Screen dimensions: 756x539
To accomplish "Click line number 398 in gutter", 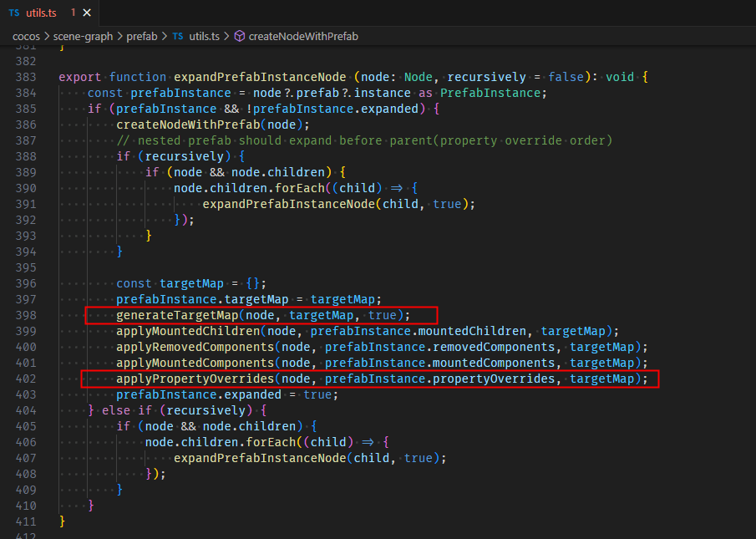I will click(x=26, y=315).
